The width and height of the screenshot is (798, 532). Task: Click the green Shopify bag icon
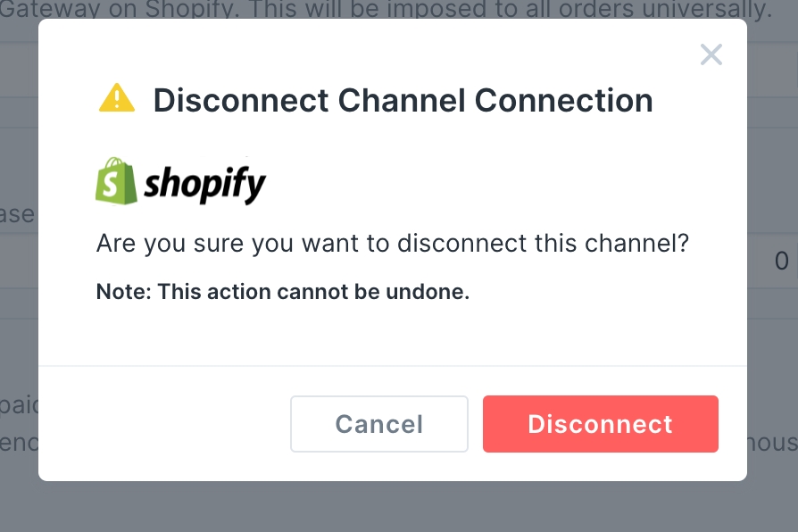[x=116, y=181]
